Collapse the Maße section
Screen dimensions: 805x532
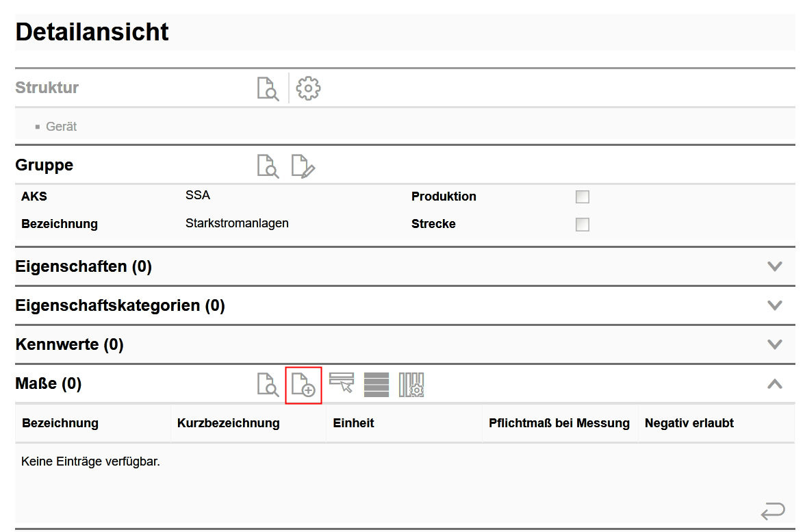[774, 383]
